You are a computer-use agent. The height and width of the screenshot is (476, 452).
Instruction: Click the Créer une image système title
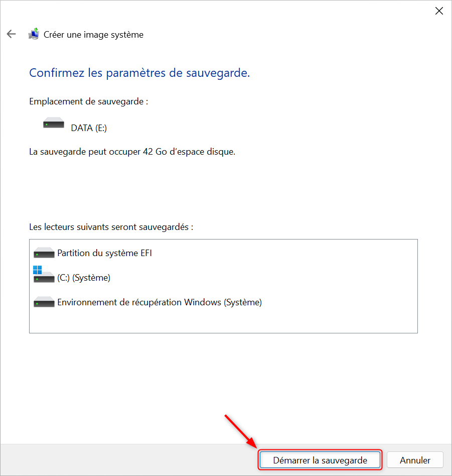(x=93, y=35)
